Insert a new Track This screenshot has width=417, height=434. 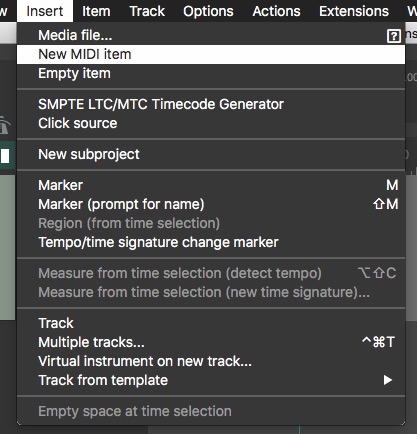click(211, 323)
